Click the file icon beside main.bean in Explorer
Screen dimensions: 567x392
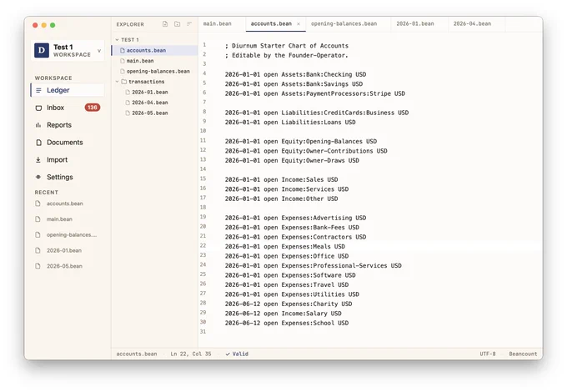pyautogui.click(x=123, y=61)
